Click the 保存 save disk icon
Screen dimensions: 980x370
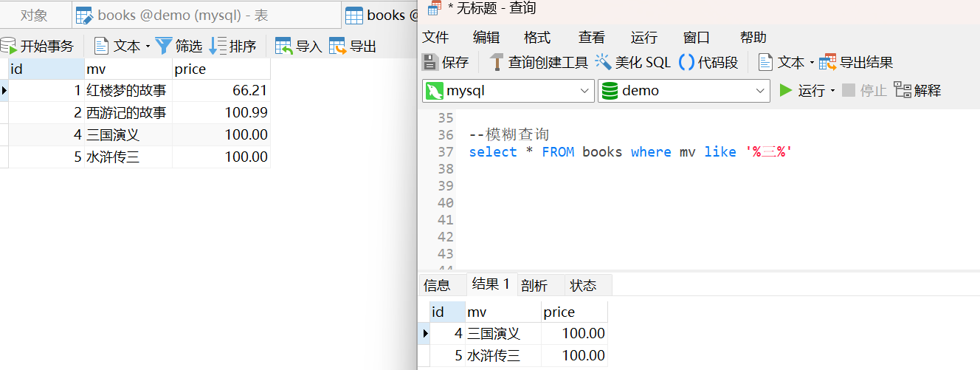(429, 62)
